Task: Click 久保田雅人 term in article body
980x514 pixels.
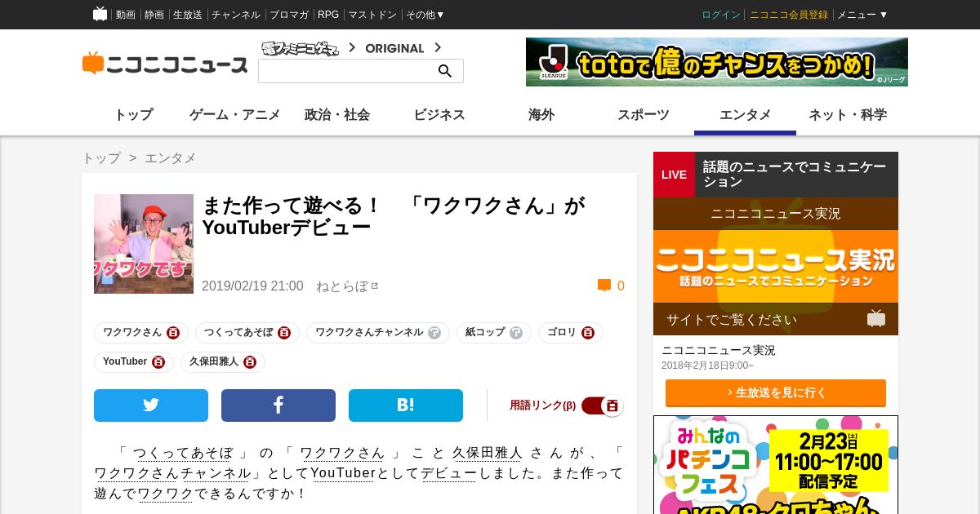Action: point(487,453)
